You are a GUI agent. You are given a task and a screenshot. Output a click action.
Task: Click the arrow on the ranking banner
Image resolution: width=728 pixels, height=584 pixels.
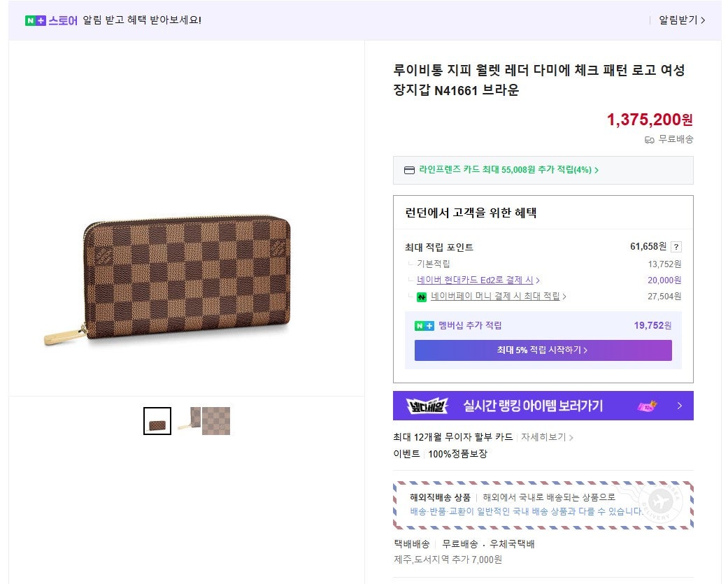[679, 406]
